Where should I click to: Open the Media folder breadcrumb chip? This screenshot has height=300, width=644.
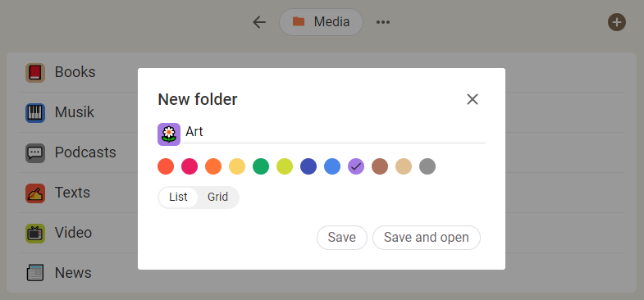click(x=321, y=22)
